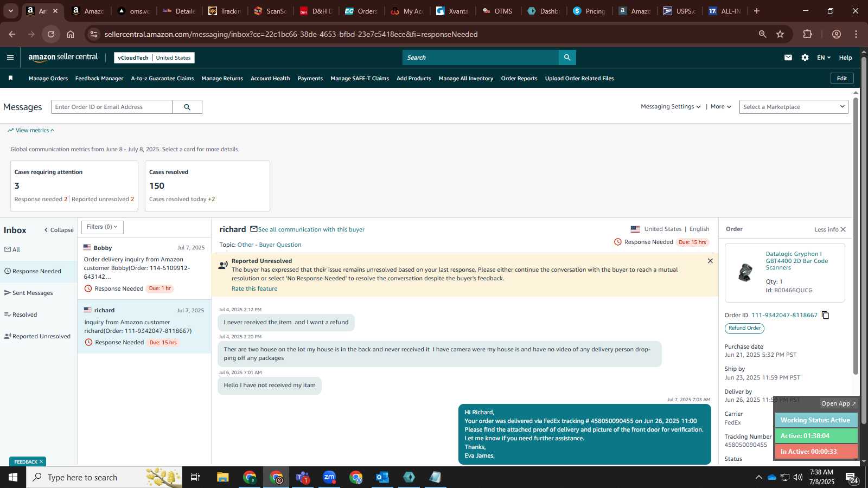
Task: Open the mail envelope icon in header
Action: [788, 57]
